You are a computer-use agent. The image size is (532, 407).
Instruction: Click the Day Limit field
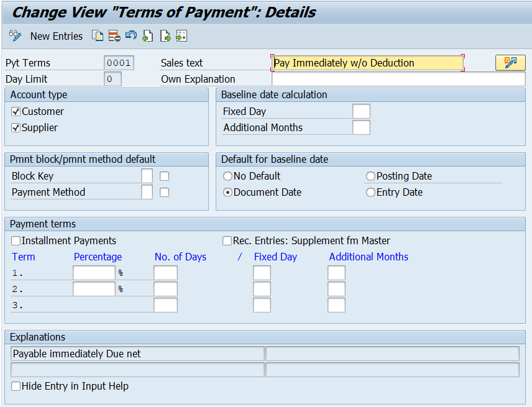(112, 79)
